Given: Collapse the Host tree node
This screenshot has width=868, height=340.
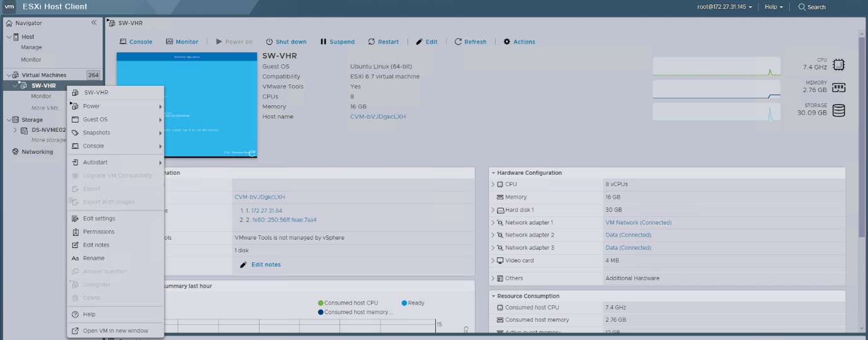Looking at the screenshot, I should (9, 37).
